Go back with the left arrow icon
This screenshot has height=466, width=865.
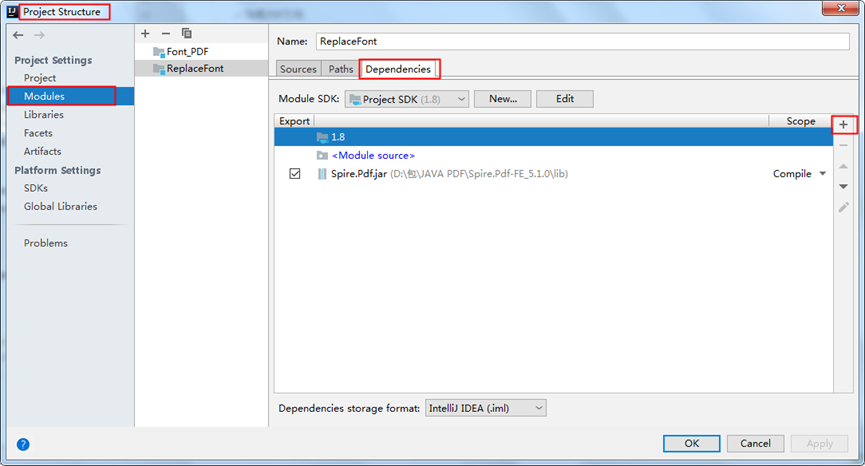point(18,35)
